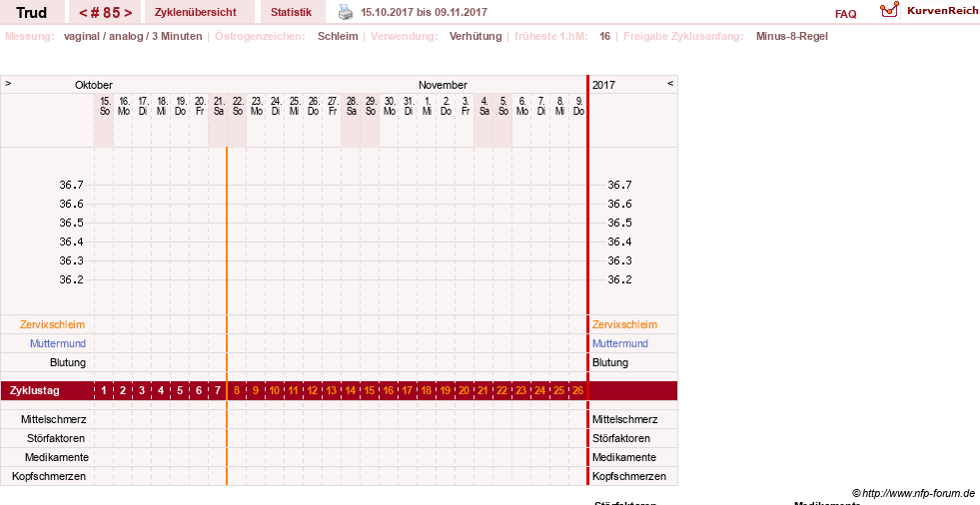The image size is (980, 505).
Task: Open the Statistik tab
Action: coord(292,12)
